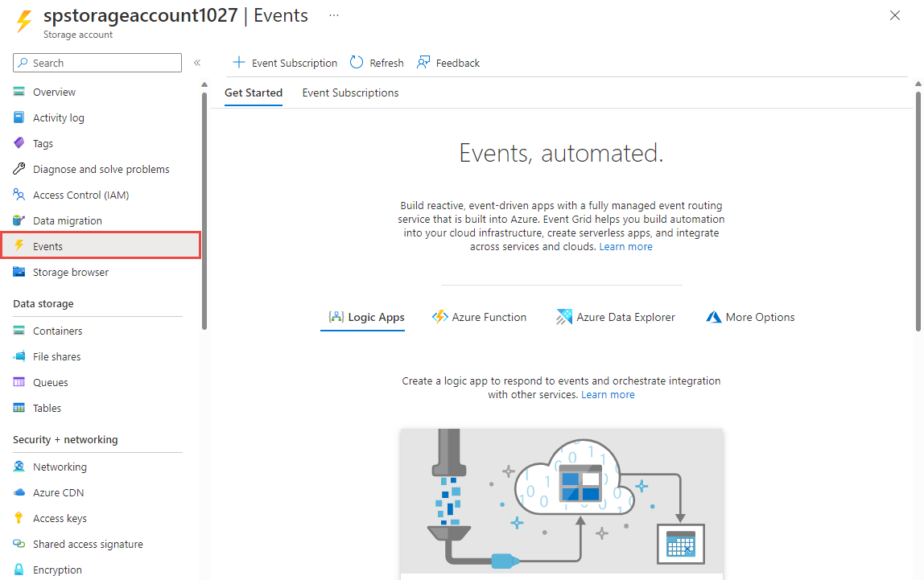This screenshot has height=580, width=924.
Task: Click the Feedback person icon
Action: pos(423,63)
